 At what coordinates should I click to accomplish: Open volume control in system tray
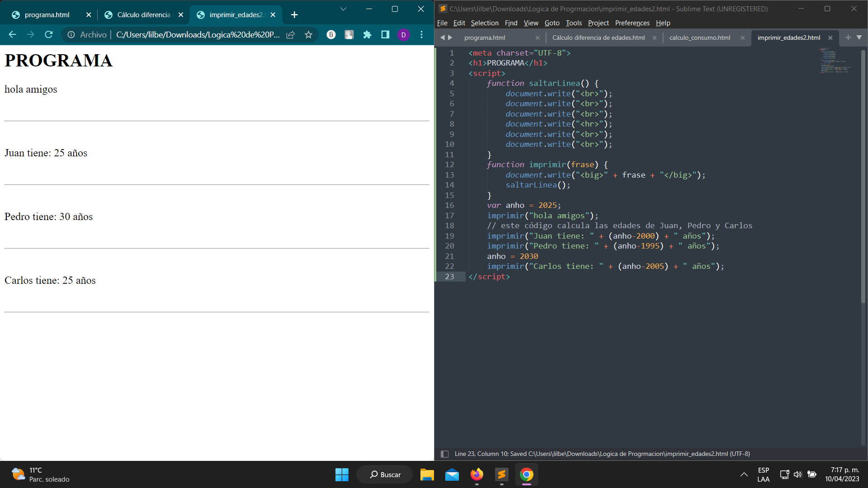tap(797, 474)
